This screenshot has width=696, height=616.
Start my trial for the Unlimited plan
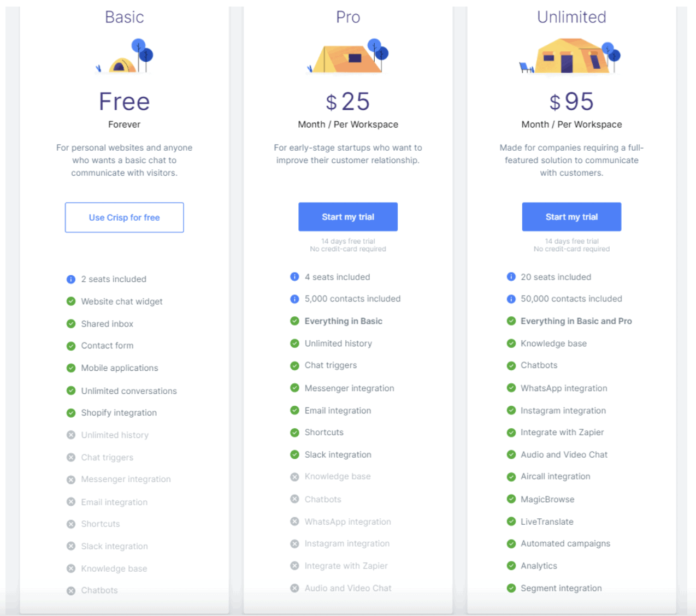[571, 217]
